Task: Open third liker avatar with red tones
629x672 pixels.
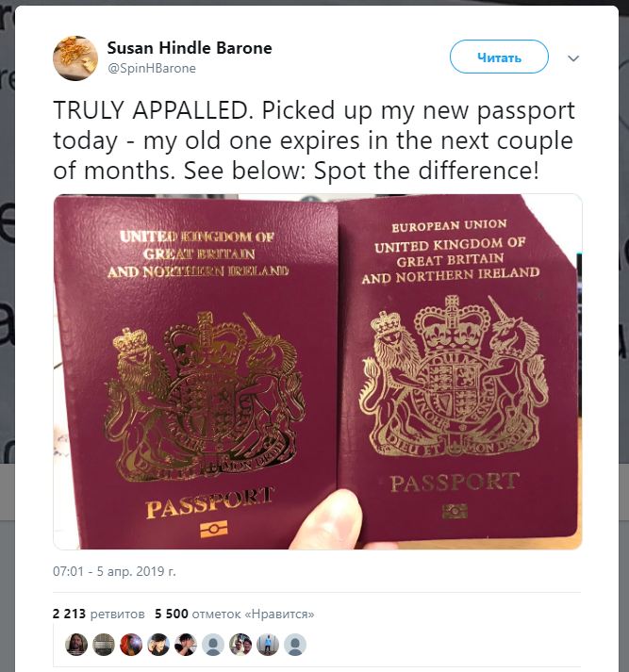Action: [x=131, y=645]
